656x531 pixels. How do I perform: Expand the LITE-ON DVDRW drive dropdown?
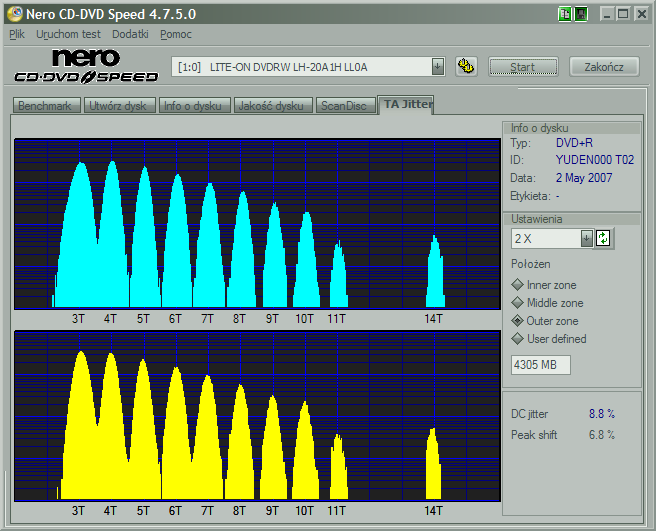click(437, 67)
